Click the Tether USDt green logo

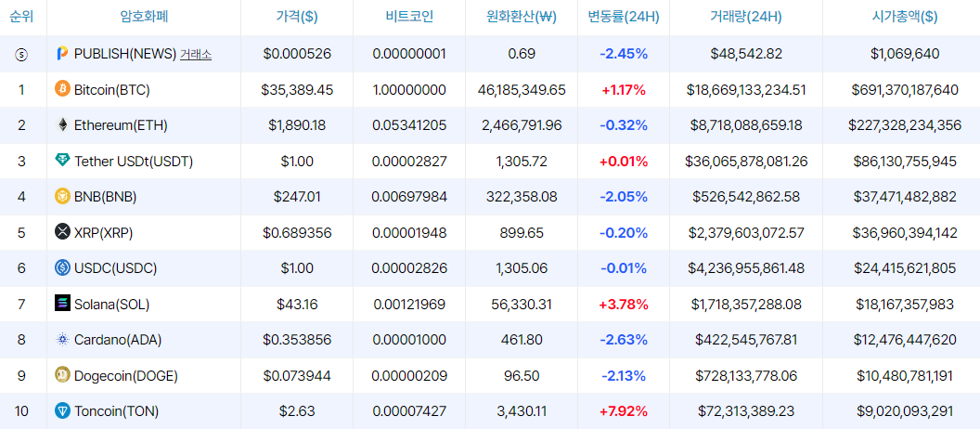tap(63, 161)
